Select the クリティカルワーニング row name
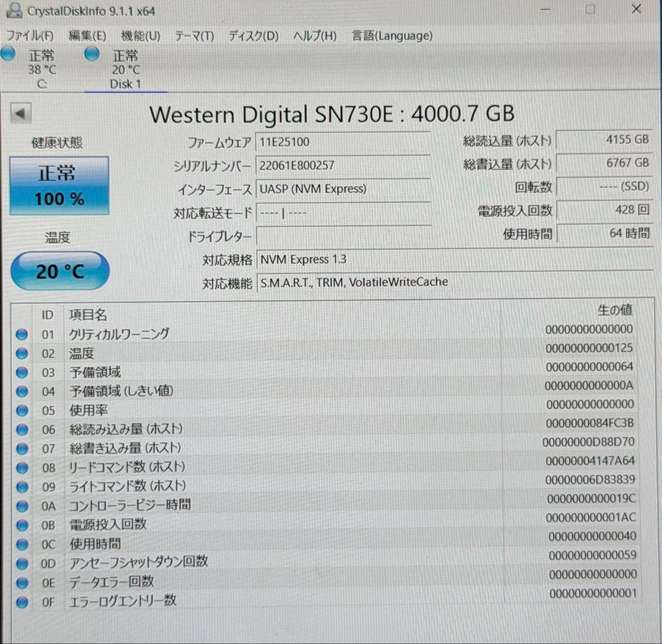The image size is (662, 644). 119,334
